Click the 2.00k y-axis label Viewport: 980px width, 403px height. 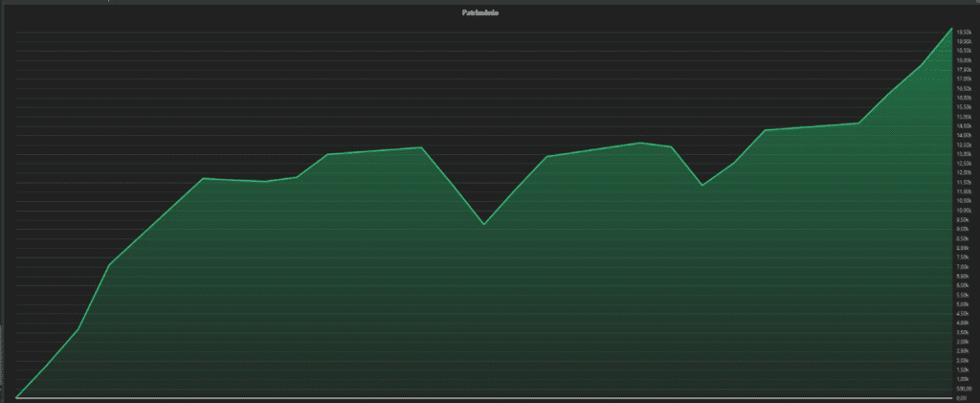963,360
